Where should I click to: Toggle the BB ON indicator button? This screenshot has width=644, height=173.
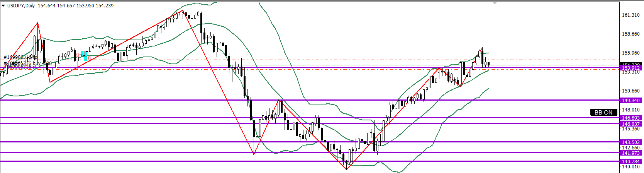(603, 113)
